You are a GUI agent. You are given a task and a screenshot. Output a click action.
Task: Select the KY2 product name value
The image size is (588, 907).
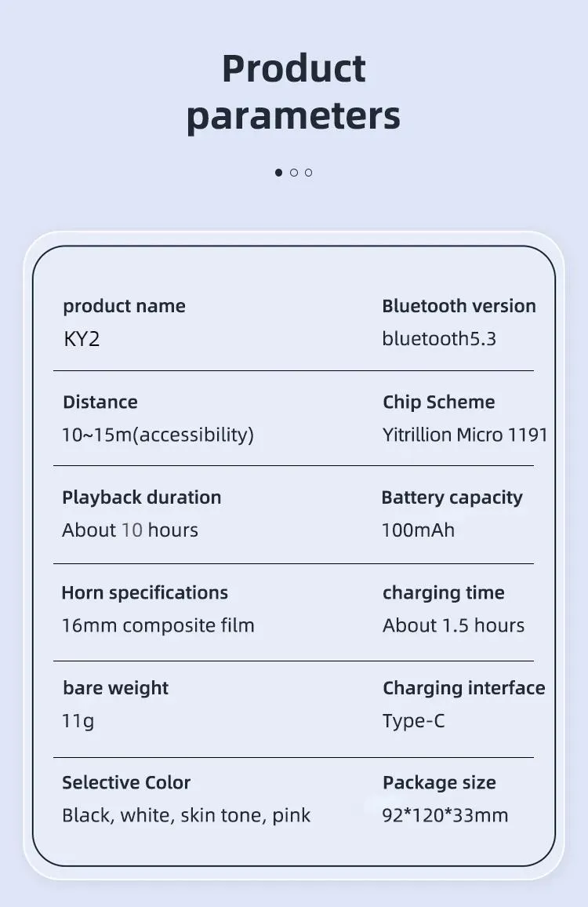(82, 339)
